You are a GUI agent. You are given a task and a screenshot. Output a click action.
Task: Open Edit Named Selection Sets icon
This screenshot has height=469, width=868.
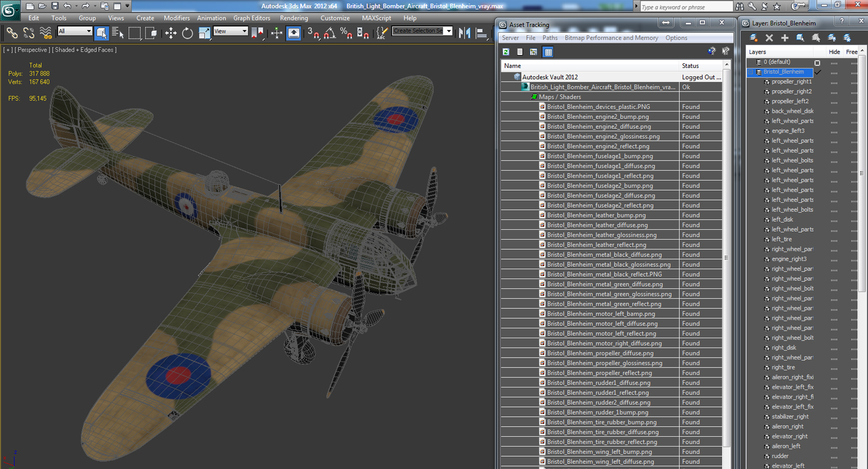382,33
